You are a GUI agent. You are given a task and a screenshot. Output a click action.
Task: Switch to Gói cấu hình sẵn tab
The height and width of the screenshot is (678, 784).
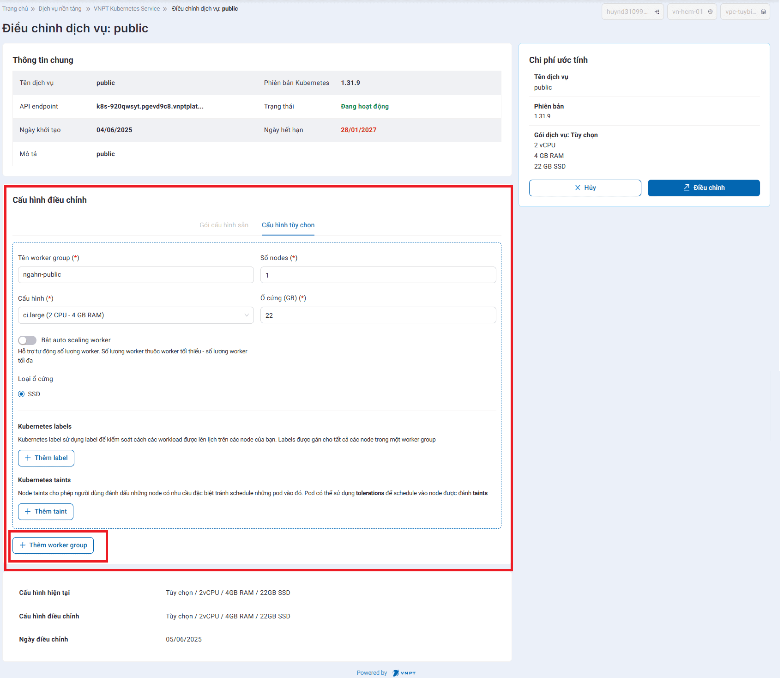coord(224,225)
